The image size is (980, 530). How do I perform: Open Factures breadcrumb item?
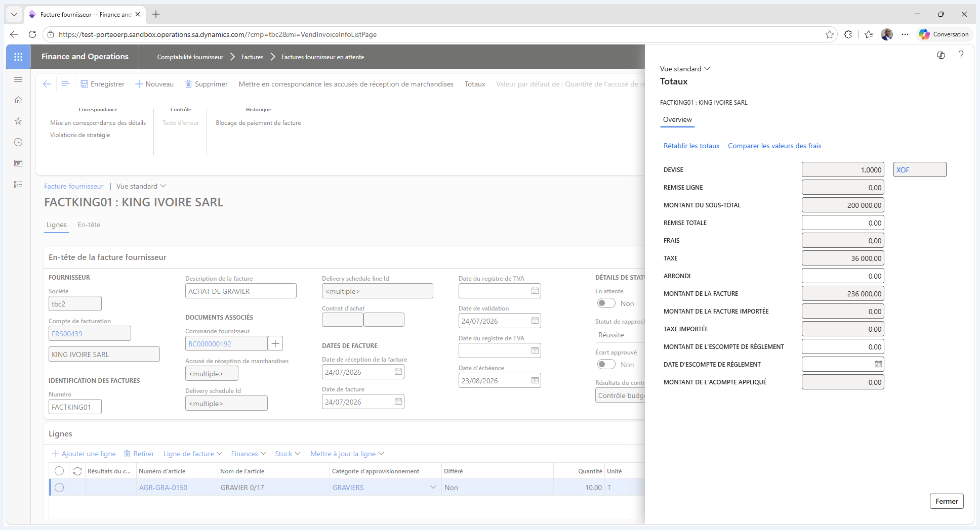pos(253,57)
